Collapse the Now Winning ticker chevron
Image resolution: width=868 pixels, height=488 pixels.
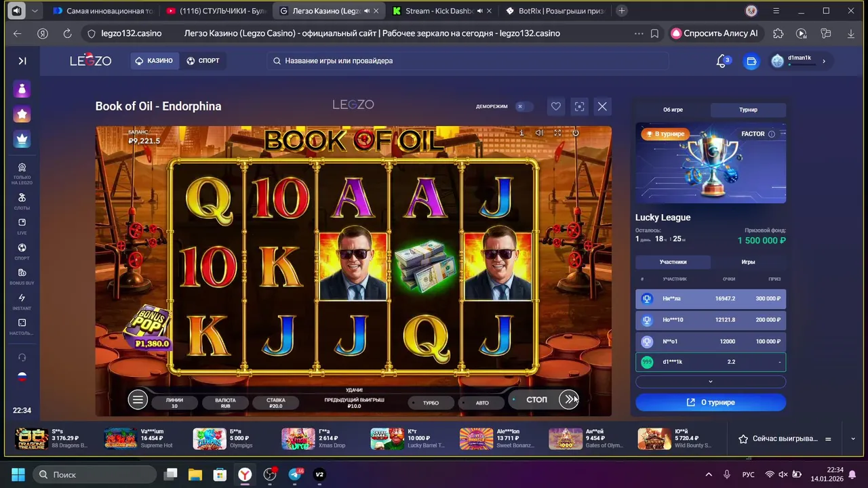(x=853, y=439)
